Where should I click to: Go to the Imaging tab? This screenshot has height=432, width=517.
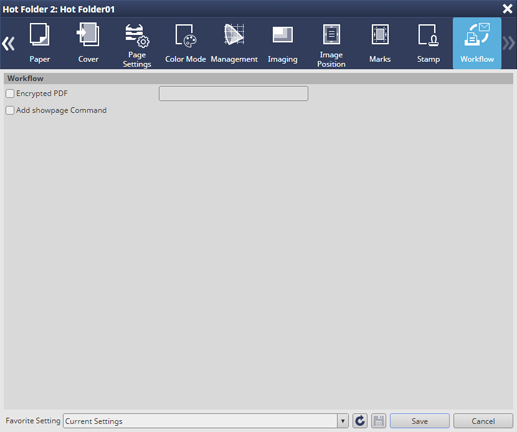pyautogui.click(x=283, y=43)
